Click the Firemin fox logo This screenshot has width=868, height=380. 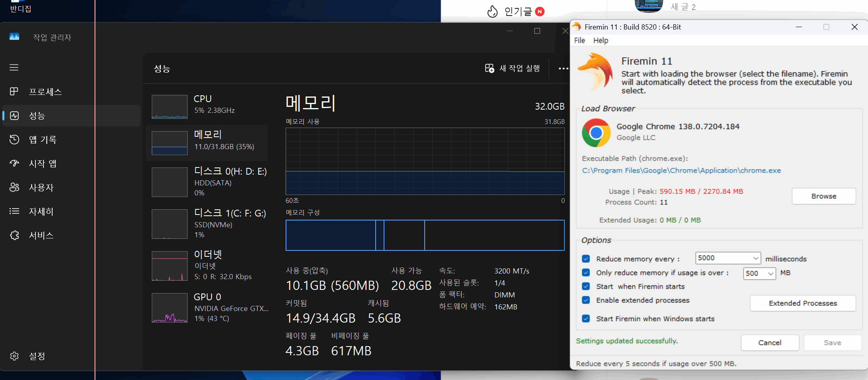click(x=596, y=71)
